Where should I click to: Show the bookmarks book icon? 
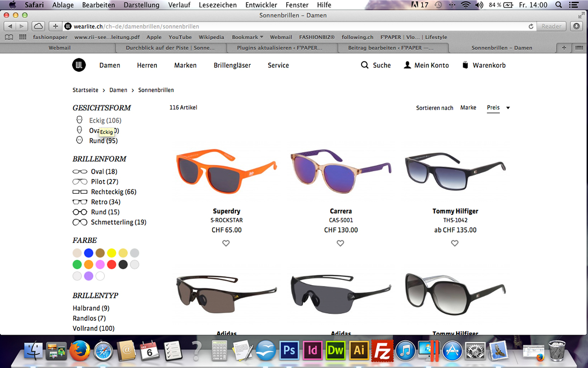click(9, 37)
